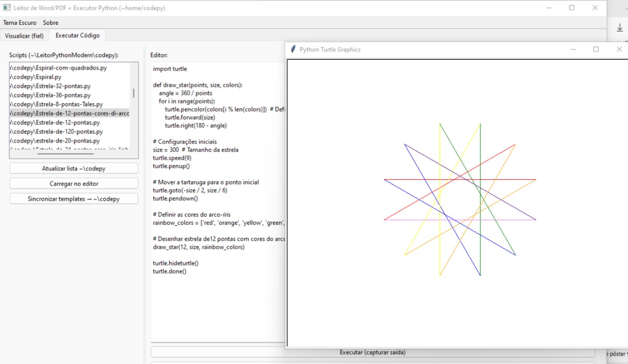Click the "# Configurações iniciais" comment
The width and height of the screenshot is (628, 364).
click(x=185, y=142)
